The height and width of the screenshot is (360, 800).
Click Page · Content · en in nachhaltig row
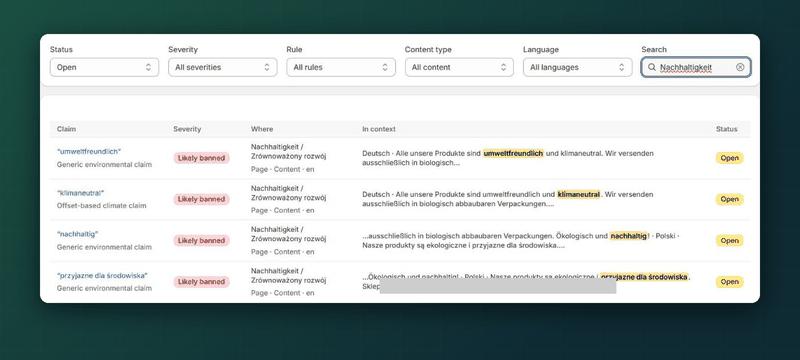point(283,252)
